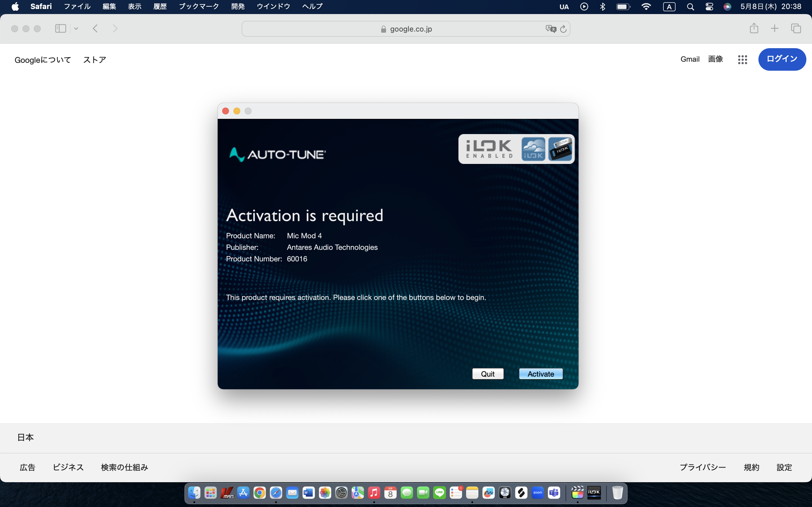
Task: Open the ブックマーク menu
Action: pos(199,7)
